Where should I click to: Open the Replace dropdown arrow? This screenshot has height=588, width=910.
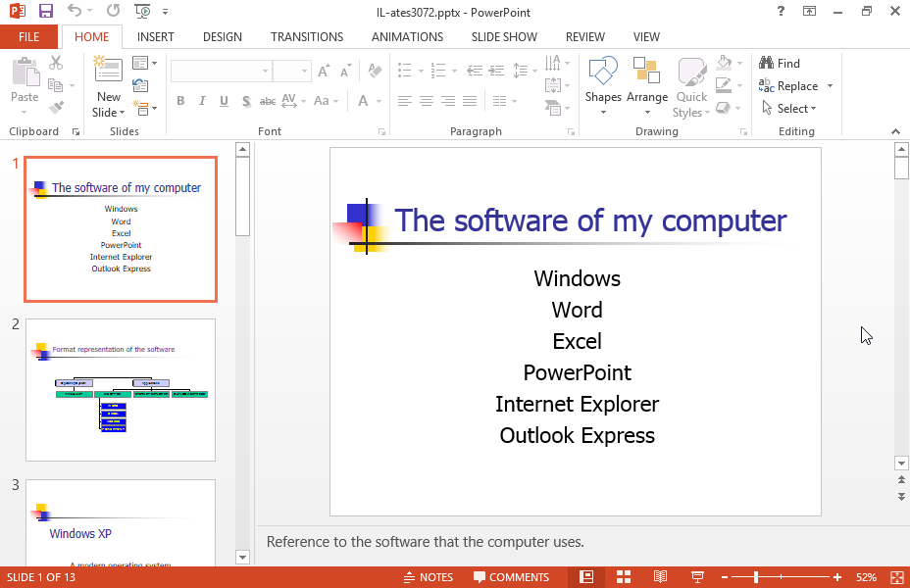click(x=830, y=86)
